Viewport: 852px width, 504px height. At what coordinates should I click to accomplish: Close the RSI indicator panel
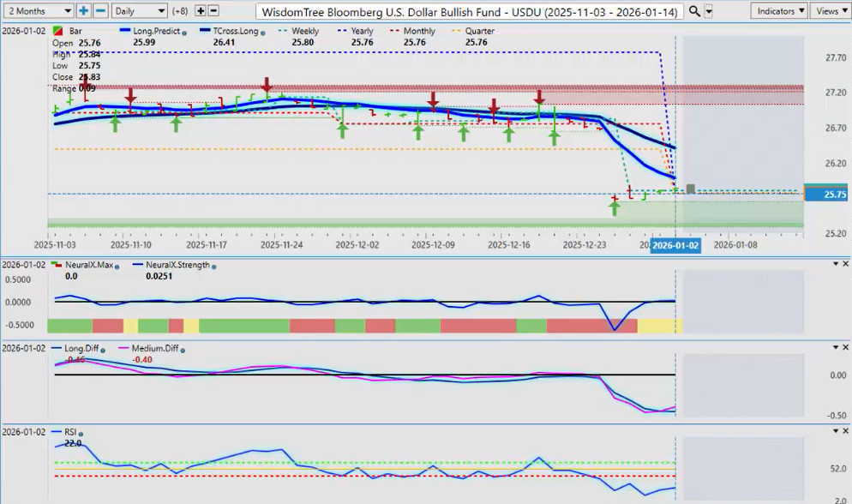(846, 431)
